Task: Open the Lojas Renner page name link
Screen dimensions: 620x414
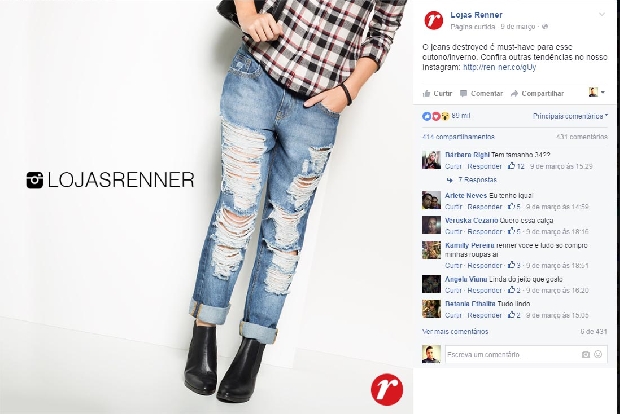Action: click(476, 15)
